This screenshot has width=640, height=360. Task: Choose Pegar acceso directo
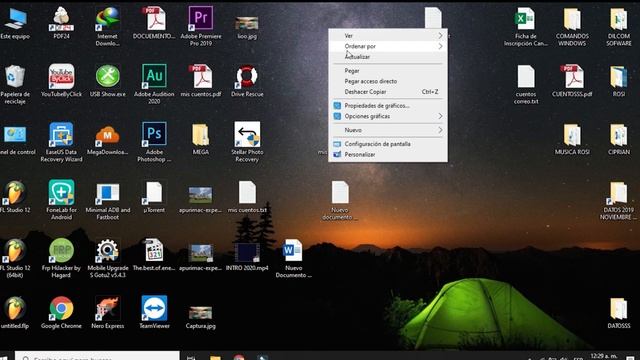pyautogui.click(x=388, y=81)
